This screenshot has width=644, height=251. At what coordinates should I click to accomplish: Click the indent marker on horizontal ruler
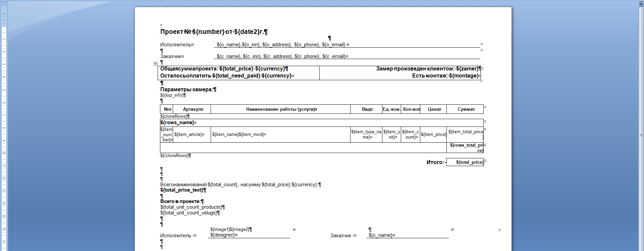[x=160, y=1]
